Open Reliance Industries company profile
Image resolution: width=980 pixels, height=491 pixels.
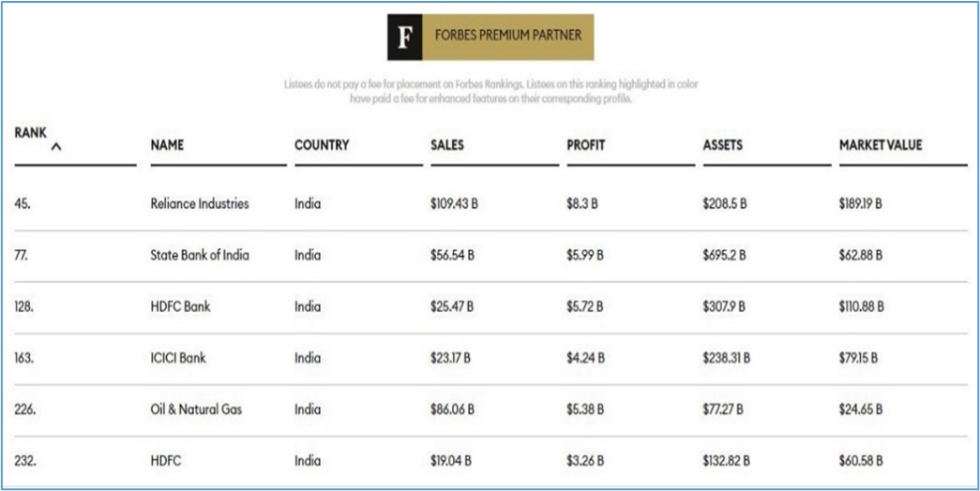[x=200, y=203]
